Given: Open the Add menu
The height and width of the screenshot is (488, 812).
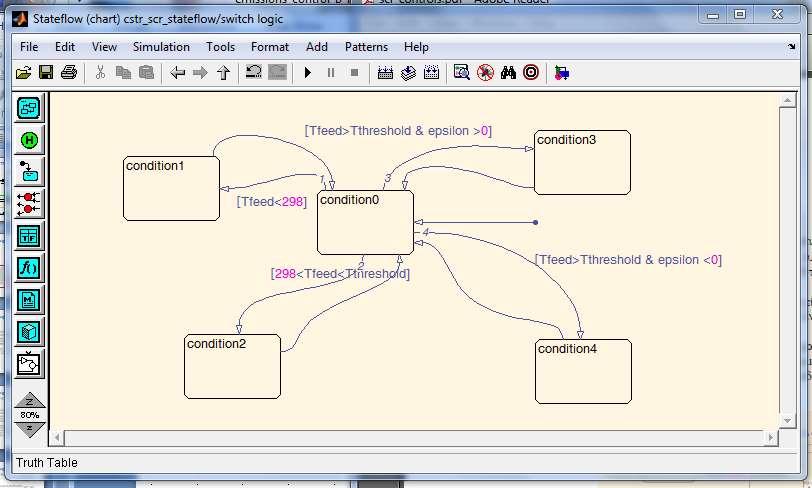Looking at the screenshot, I should 316,47.
